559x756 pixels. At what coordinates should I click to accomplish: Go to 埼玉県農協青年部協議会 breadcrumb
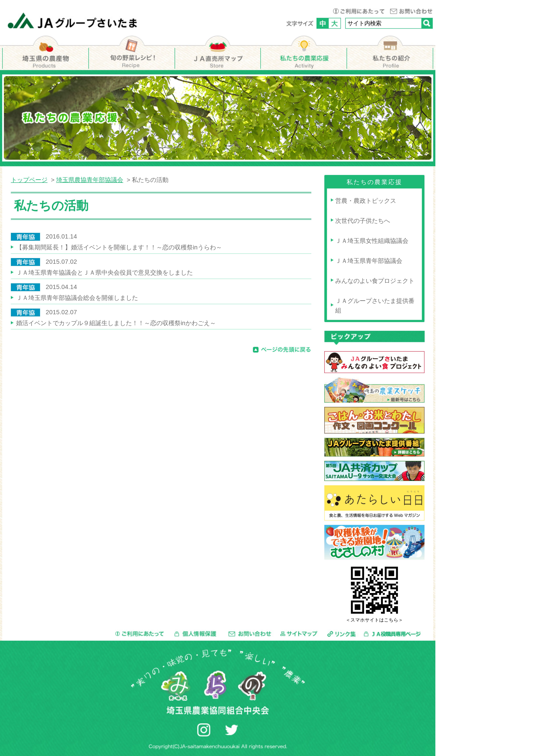tap(90, 180)
